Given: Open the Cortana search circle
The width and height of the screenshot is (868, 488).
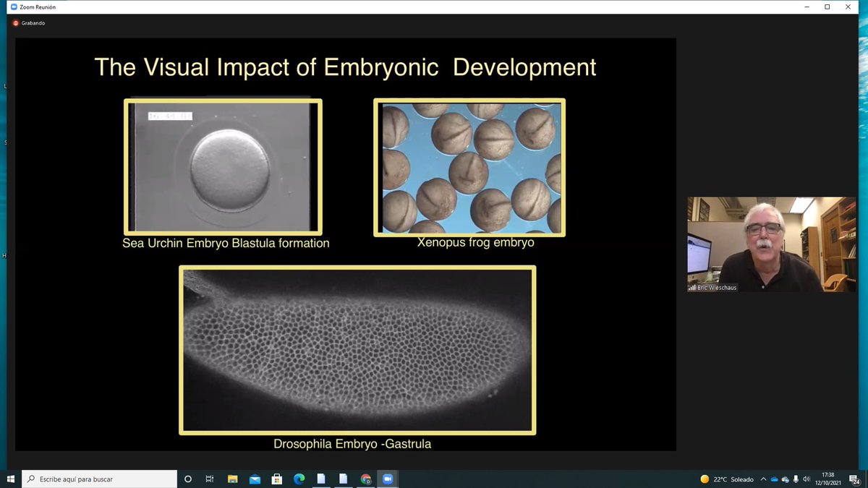Looking at the screenshot, I should [187, 479].
